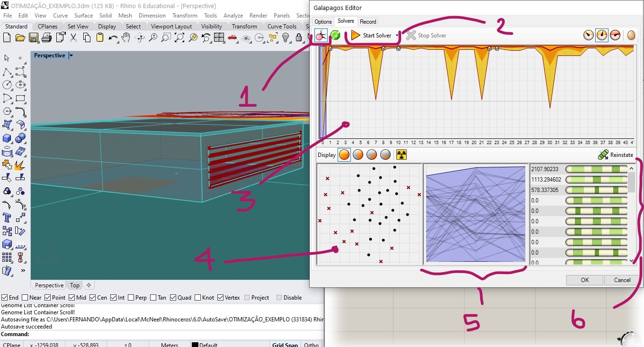Open the Start Solver dropdown arrow

(x=397, y=36)
